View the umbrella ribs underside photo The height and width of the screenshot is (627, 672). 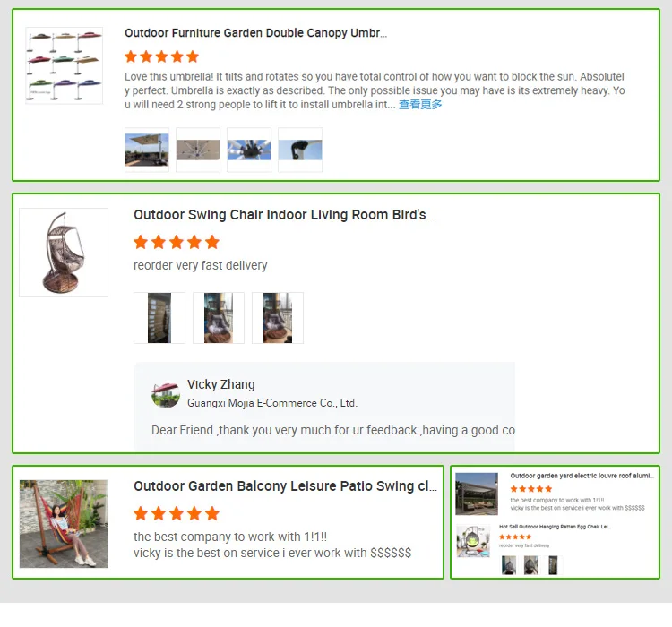[198, 150]
